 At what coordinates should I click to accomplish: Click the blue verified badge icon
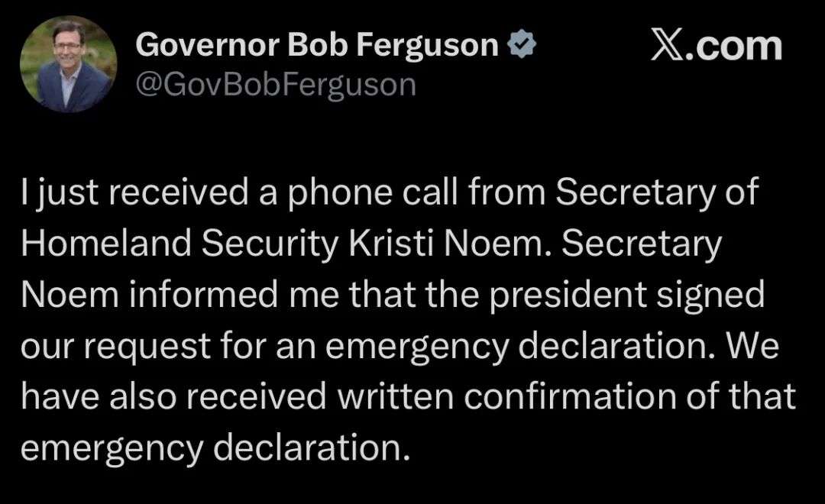tap(523, 47)
